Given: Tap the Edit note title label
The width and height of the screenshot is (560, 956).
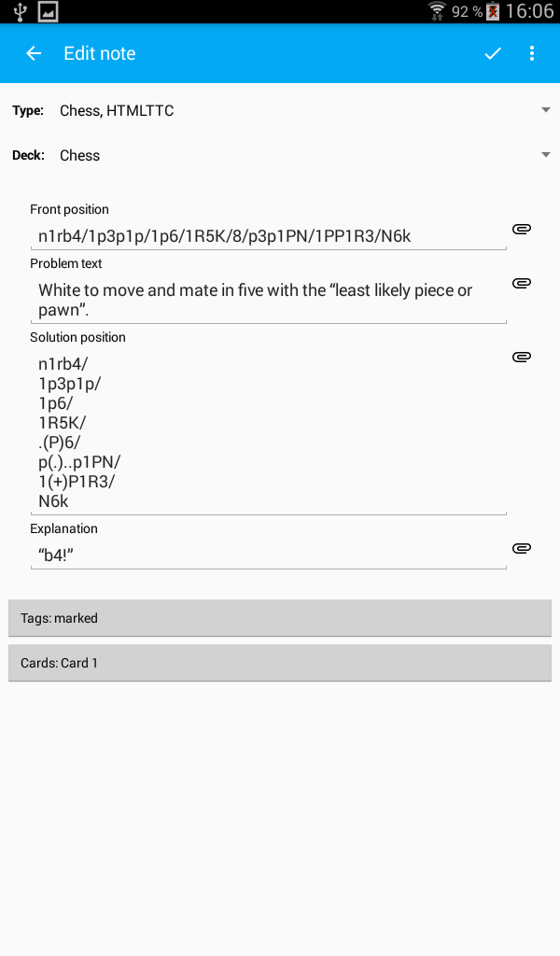Looking at the screenshot, I should click(100, 53).
